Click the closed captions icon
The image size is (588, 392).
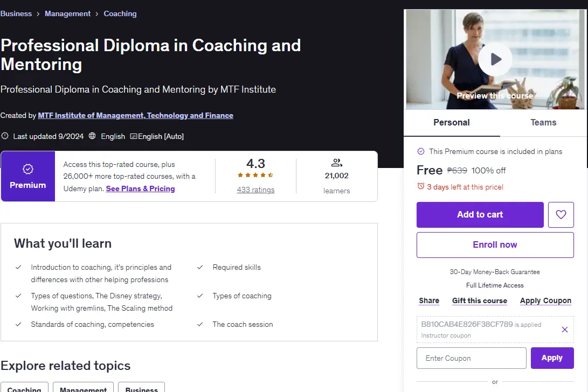134,136
